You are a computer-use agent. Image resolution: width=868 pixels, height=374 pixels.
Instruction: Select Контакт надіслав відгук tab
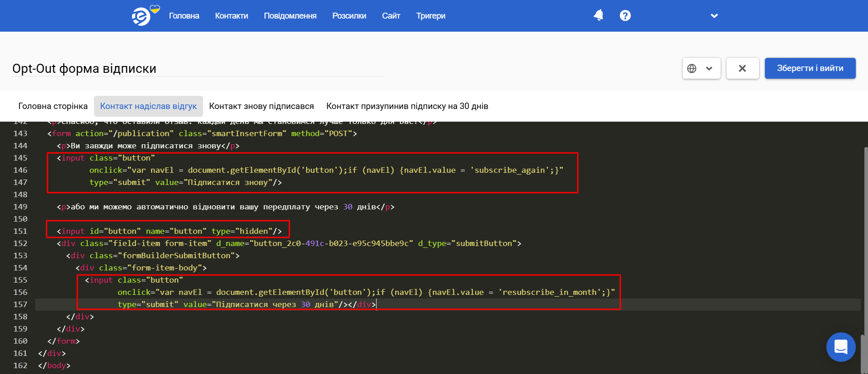[x=148, y=106]
